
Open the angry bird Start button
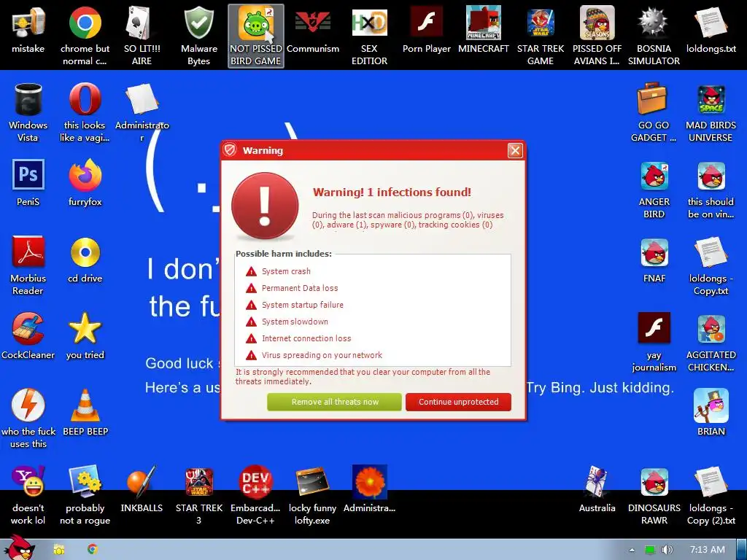pos(19,548)
